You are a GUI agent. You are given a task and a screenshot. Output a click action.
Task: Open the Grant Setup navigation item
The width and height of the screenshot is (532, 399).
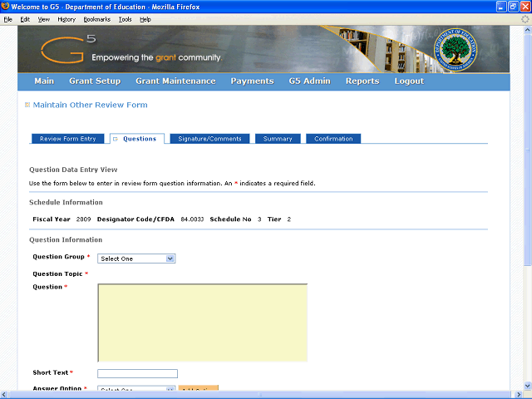click(95, 81)
